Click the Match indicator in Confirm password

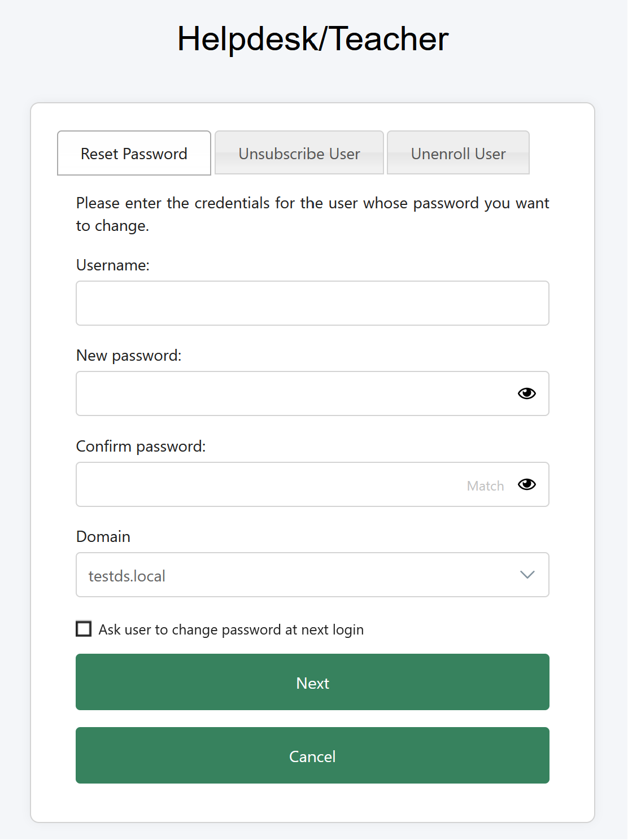click(x=485, y=486)
